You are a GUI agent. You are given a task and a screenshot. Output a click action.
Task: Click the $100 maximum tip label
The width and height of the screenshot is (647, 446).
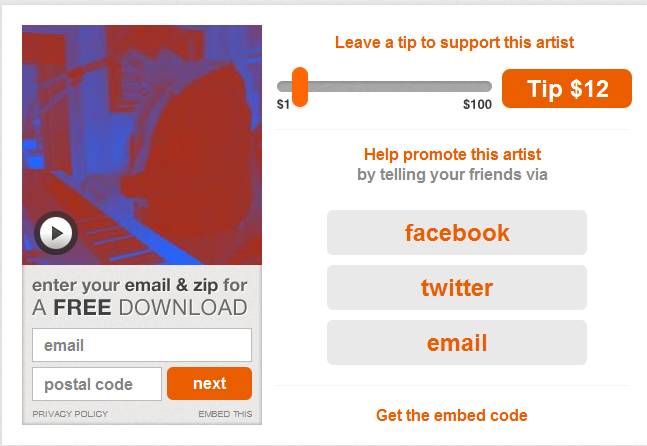click(477, 104)
